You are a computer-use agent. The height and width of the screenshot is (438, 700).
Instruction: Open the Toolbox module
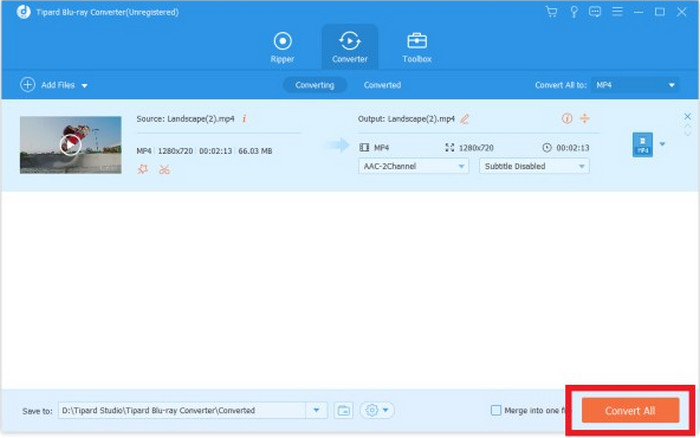click(416, 46)
